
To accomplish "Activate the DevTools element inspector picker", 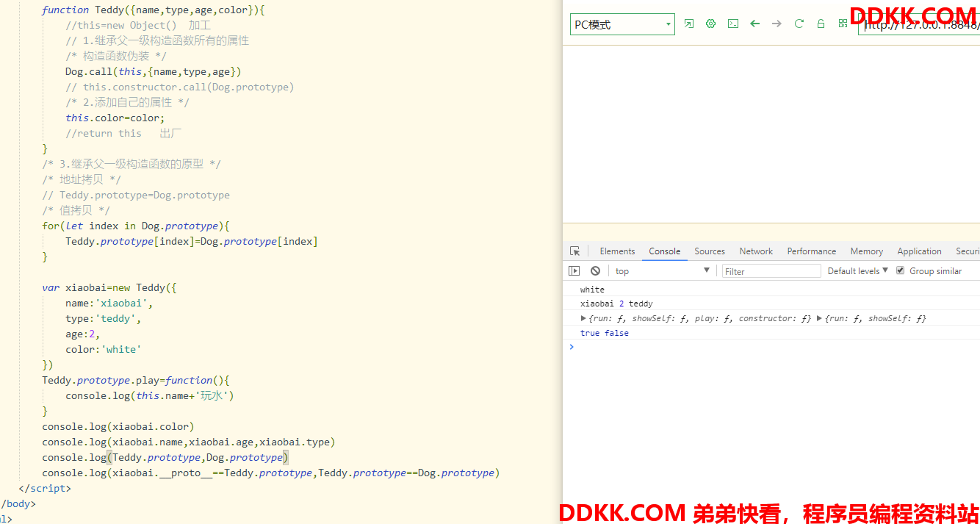I will point(574,251).
